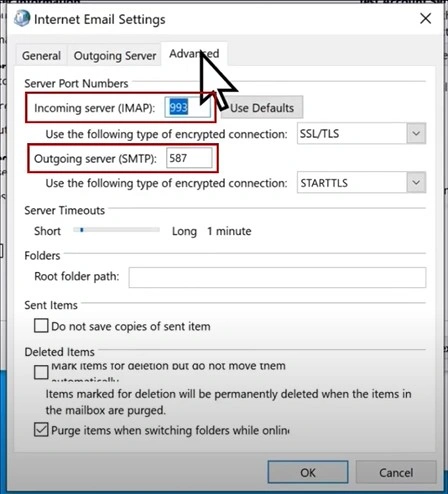Click the Server Timeouts slider handle

[x=82, y=230]
